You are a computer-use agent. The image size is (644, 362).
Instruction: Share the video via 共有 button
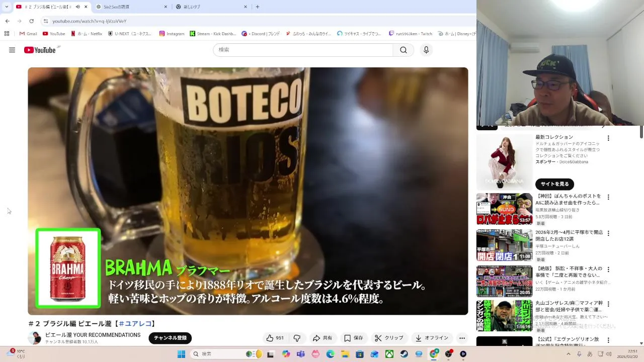point(323,338)
